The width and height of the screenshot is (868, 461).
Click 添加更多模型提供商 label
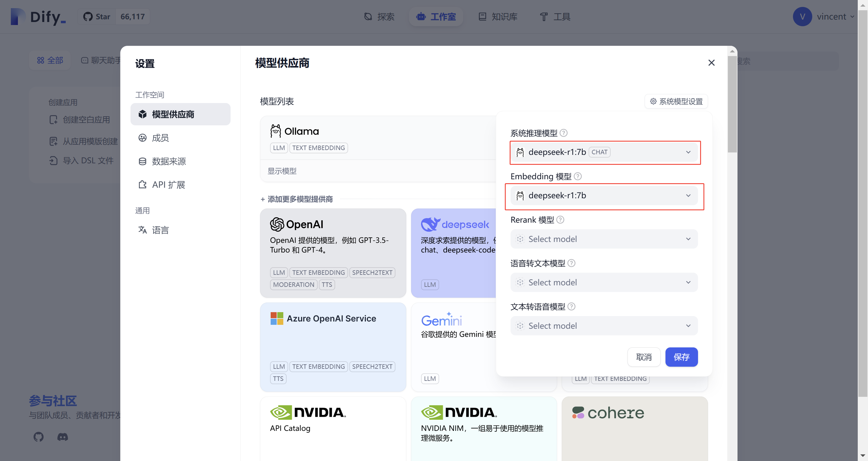pos(297,199)
